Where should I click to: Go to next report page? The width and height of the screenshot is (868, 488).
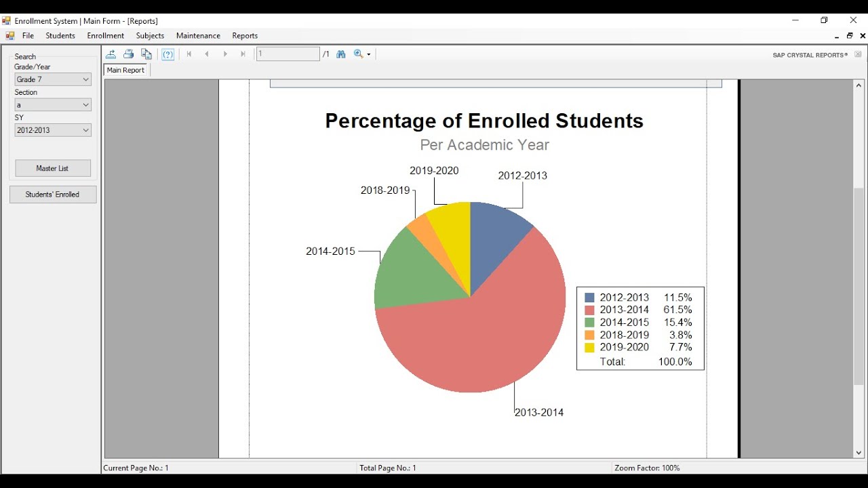(225, 54)
